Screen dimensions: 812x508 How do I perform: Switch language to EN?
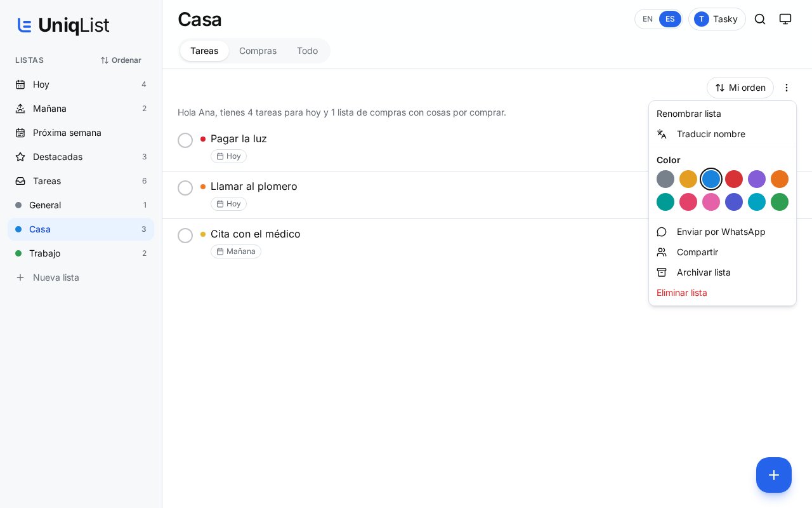click(x=648, y=19)
